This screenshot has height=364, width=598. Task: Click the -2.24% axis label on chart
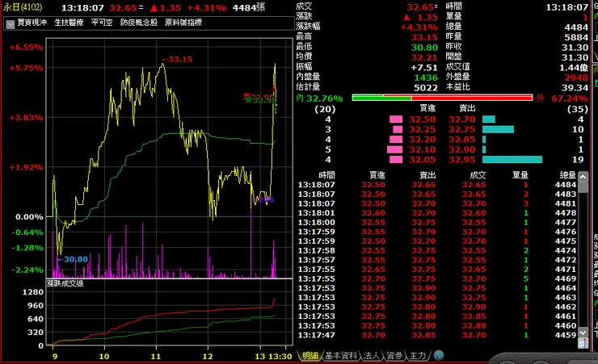coord(27,270)
